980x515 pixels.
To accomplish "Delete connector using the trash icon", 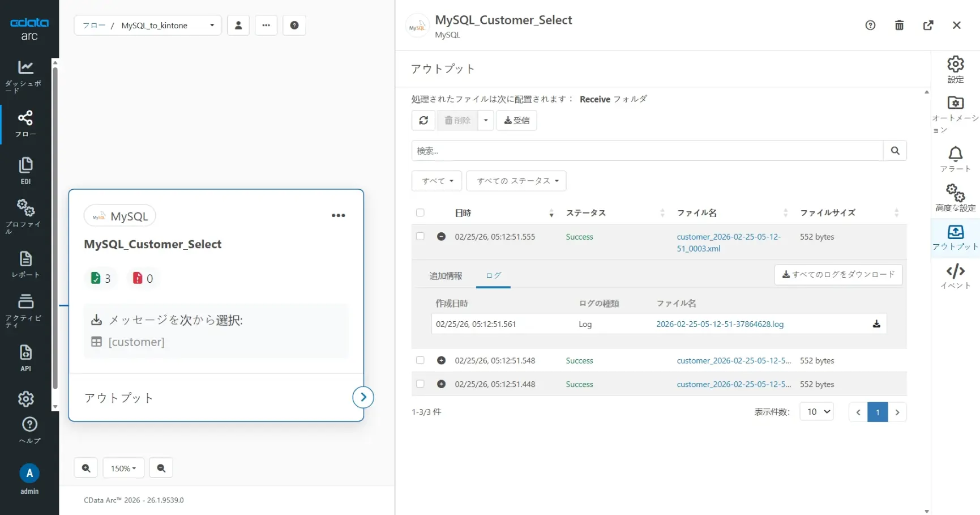I will click(x=899, y=25).
